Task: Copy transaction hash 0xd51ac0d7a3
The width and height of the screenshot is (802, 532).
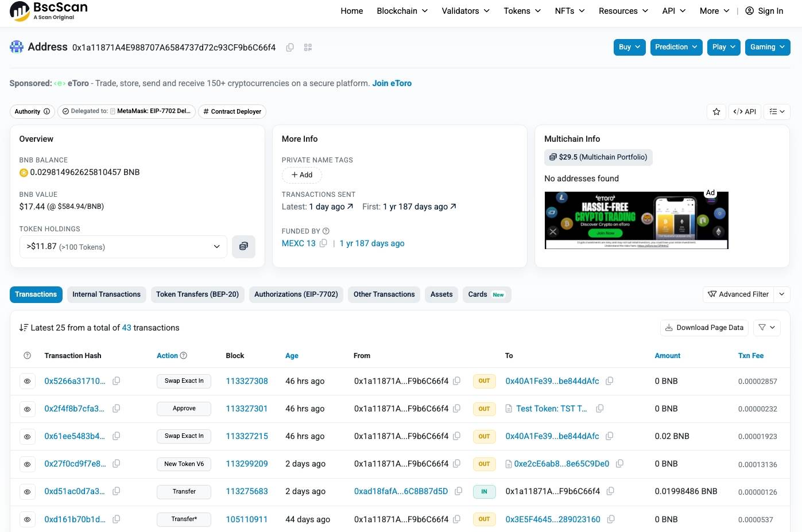Action: [x=116, y=491]
